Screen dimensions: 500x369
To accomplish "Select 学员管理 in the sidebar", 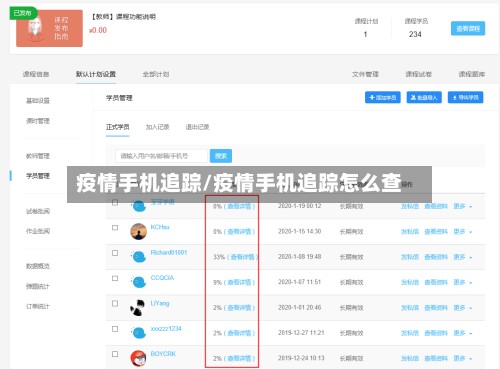I will (38, 176).
